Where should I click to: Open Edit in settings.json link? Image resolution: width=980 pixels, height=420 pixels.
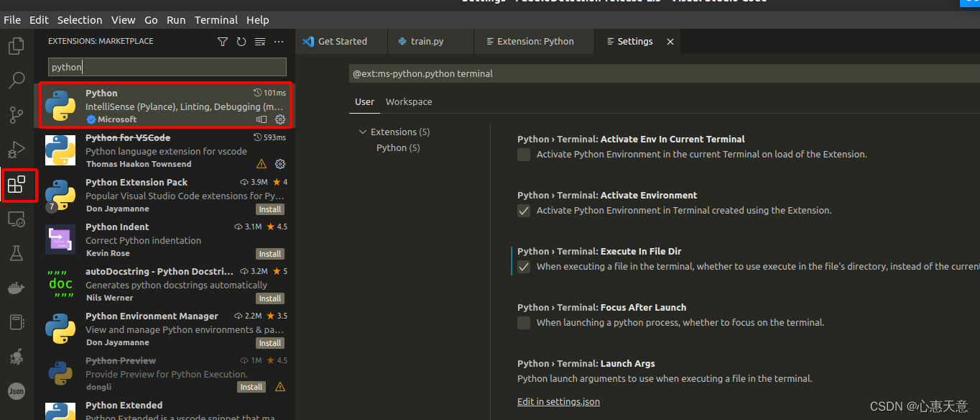coord(558,401)
